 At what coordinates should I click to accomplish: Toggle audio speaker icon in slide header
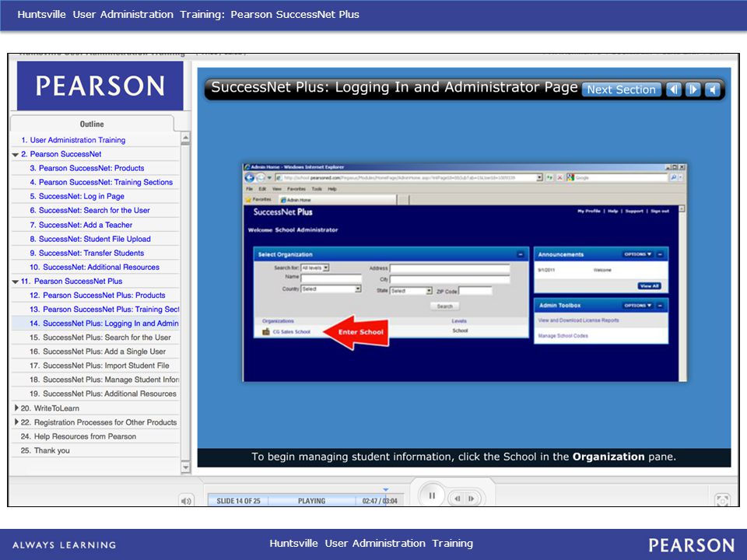[712, 89]
